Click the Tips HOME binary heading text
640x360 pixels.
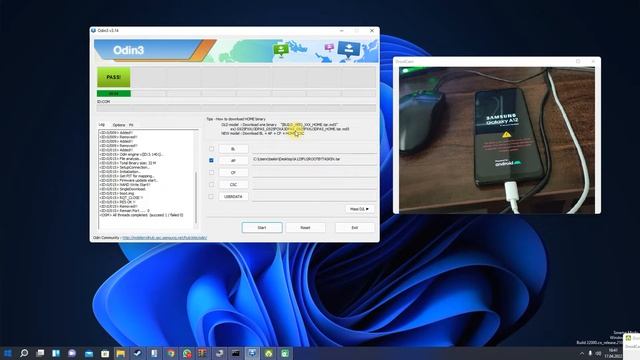click(x=236, y=119)
